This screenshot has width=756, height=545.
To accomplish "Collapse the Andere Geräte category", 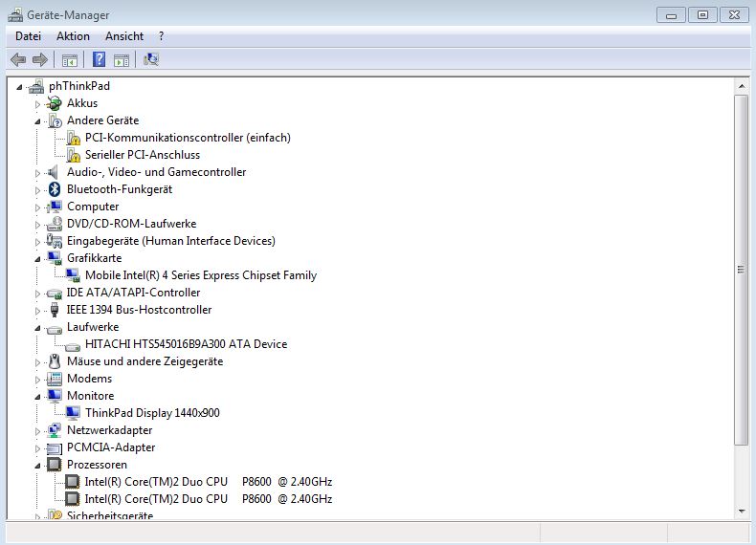I will [x=37, y=121].
